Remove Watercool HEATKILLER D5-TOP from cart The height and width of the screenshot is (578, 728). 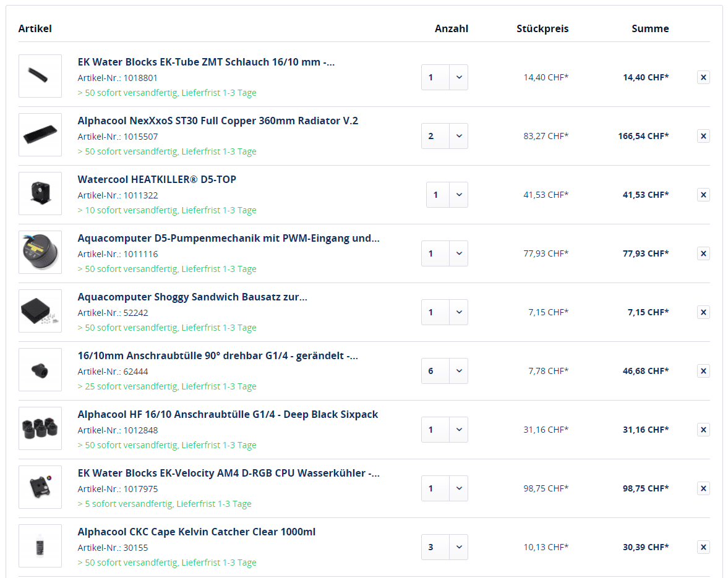[703, 195]
